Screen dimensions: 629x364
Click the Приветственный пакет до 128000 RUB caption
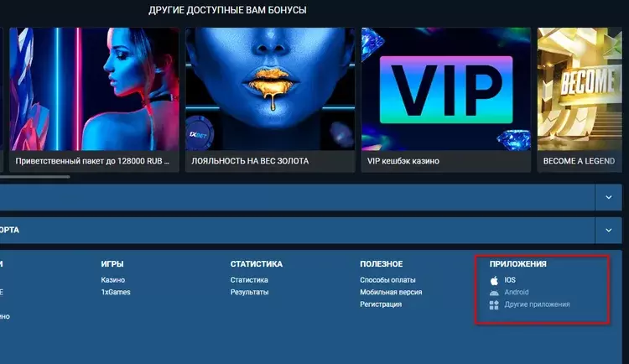tap(92, 161)
